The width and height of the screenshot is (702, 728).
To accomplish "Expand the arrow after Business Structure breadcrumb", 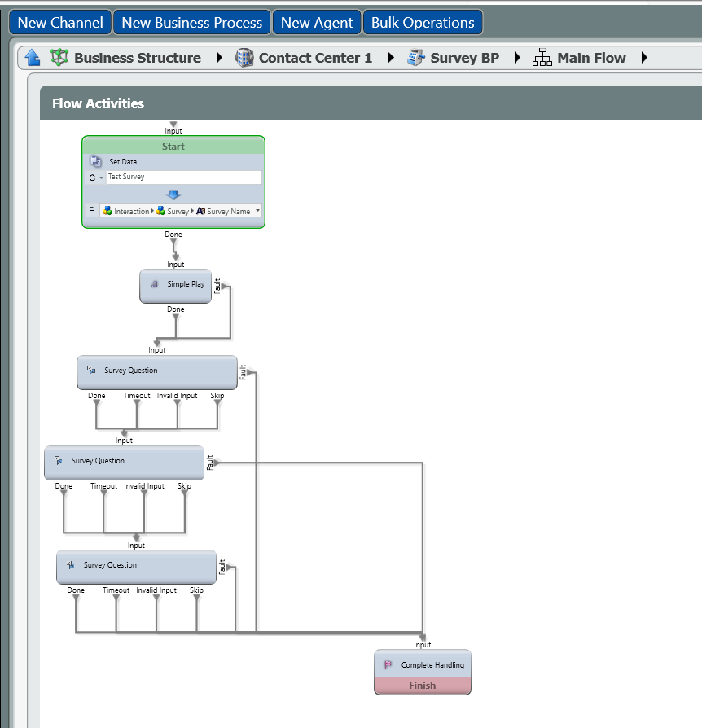I will [x=219, y=58].
